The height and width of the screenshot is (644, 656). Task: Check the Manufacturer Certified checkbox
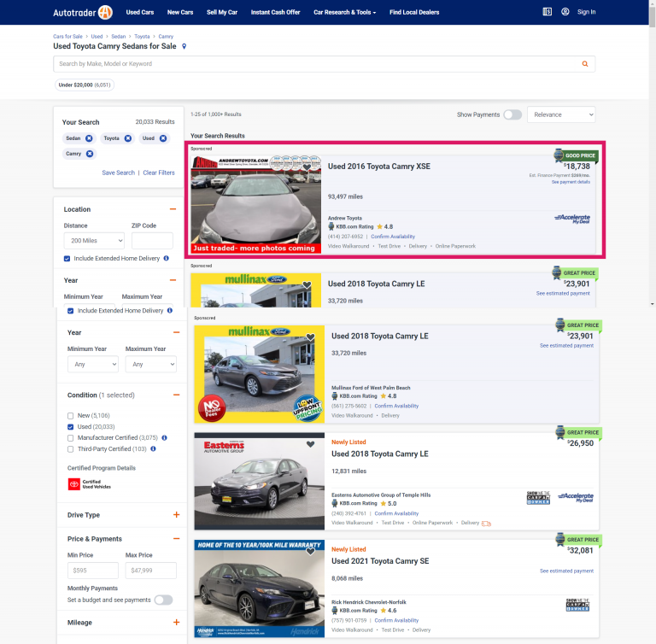tap(70, 438)
